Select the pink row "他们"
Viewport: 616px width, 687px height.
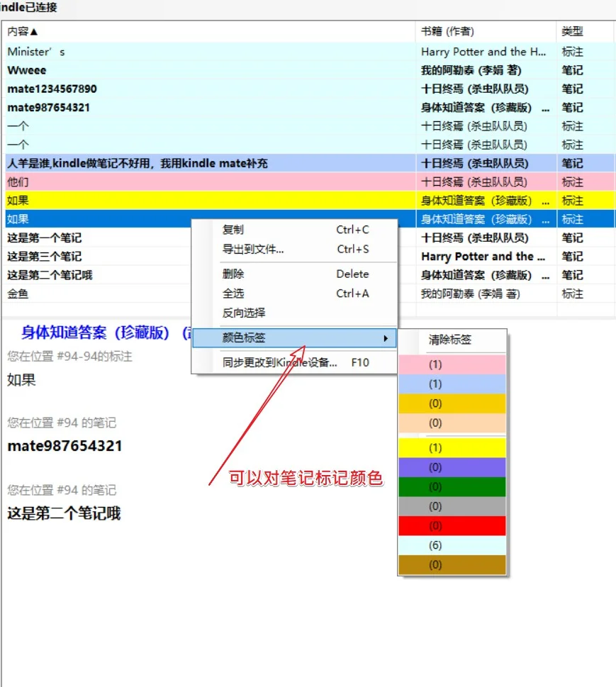click(309, 181)
